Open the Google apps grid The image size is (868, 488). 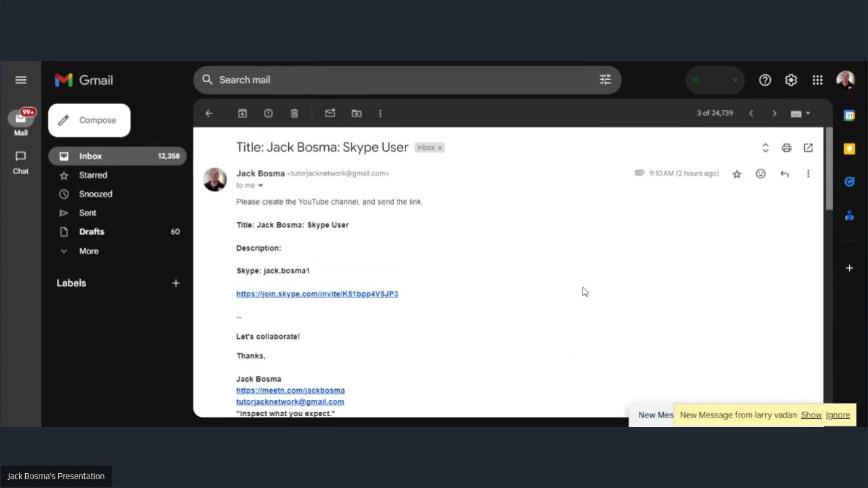pyautogui.click(x=818, y=80)
